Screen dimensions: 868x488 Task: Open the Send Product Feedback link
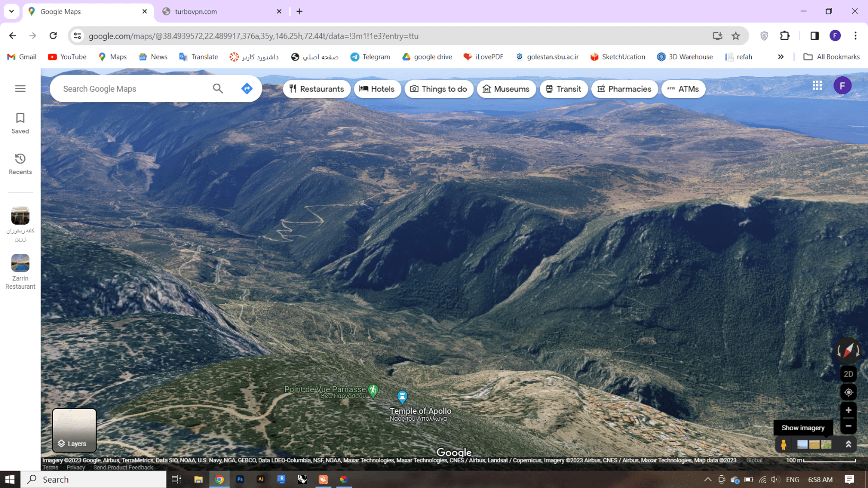(x=123, y=467)
